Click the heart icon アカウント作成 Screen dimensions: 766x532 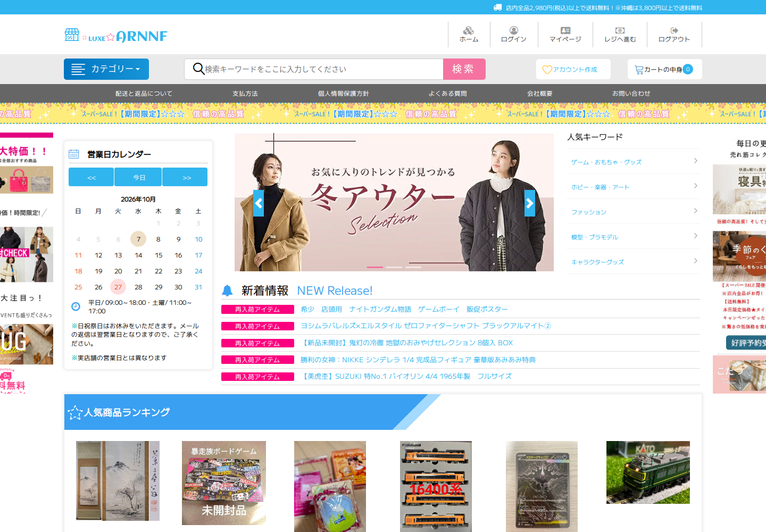tap(547, 70)
